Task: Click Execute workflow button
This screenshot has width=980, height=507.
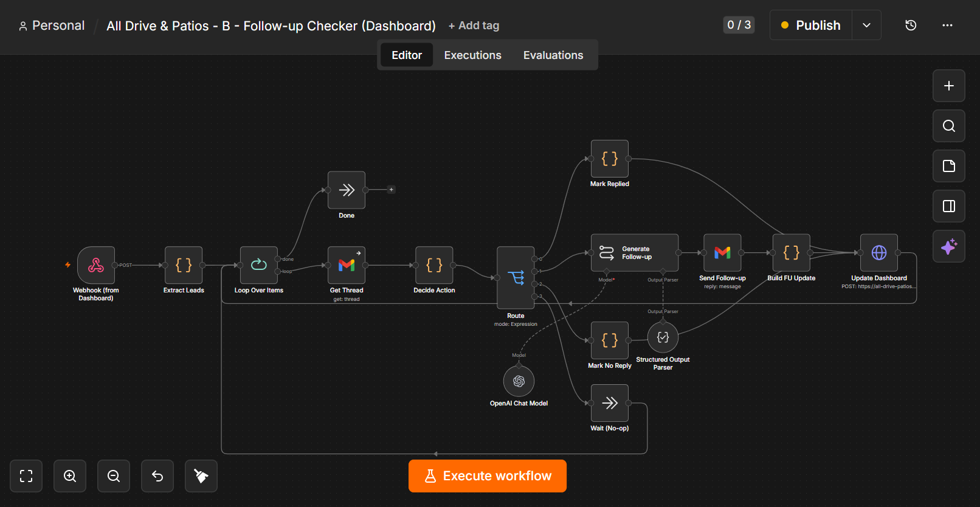Action: point(488,476)
